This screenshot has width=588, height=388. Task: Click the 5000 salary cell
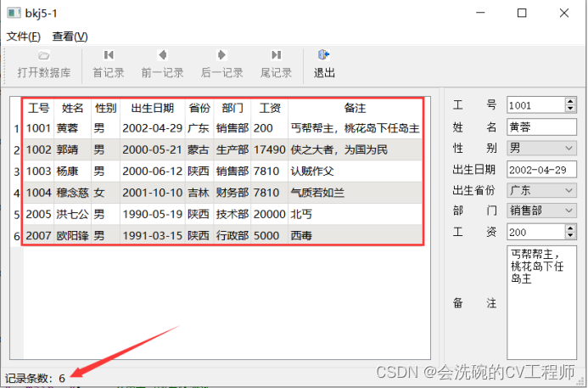270,235
